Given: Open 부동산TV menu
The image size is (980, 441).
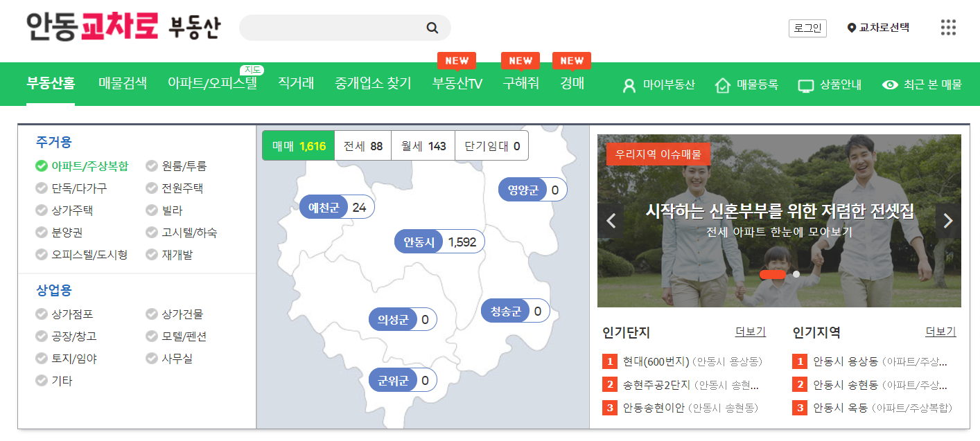Looking at the screenshot, I should coord(457,84).
